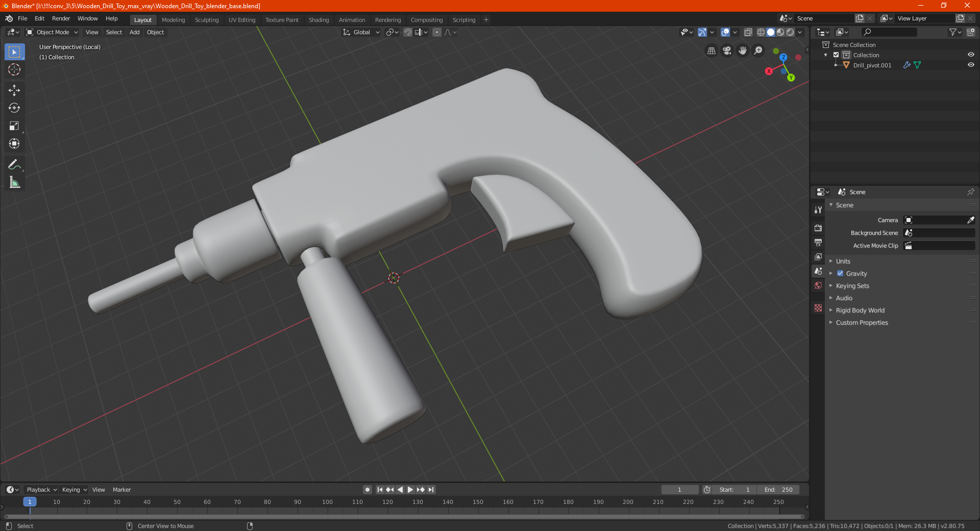The height and width of the screenshot is (531, 980).
Task: Open the Texture properties tab
Action: click(x=818, y=308)
